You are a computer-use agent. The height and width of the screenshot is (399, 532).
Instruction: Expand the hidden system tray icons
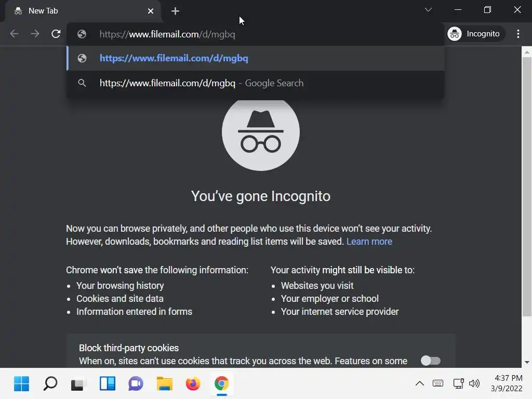point(420,383)
